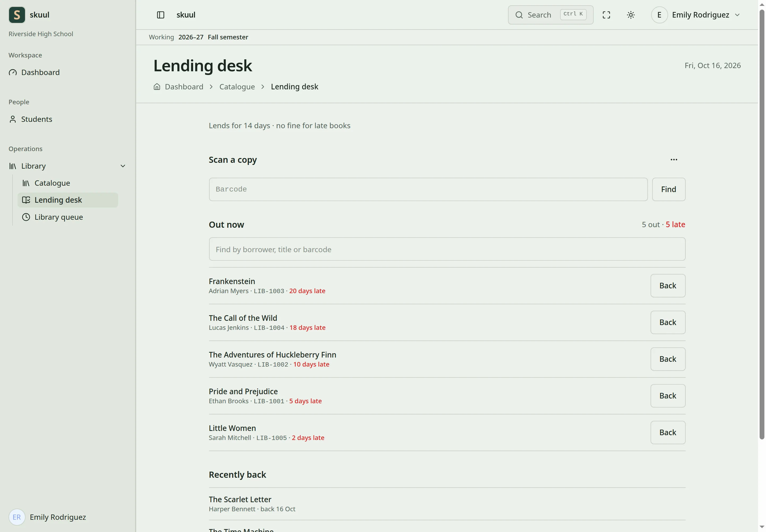Click the vertical page scrollbar
766x532 pixels.
point(762,224)
